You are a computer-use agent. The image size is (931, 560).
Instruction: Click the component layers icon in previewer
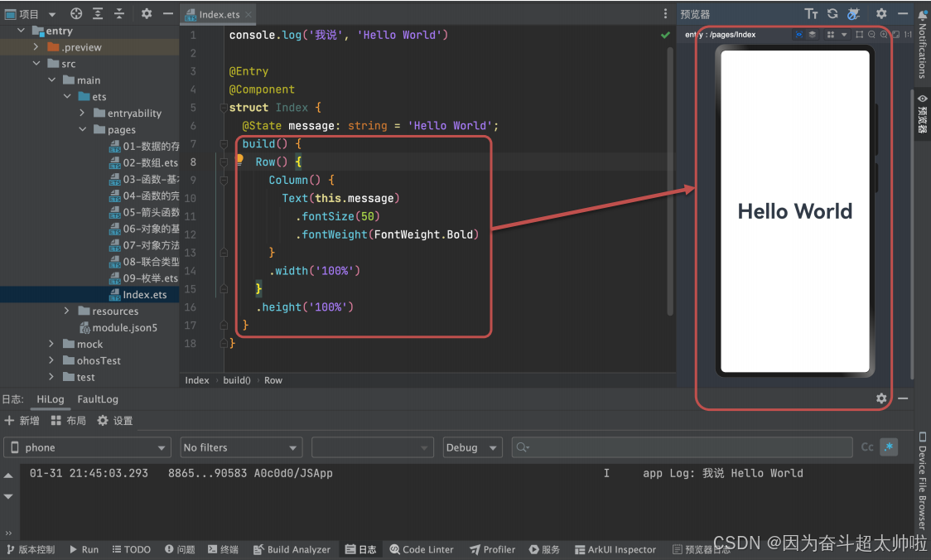pos(813,35)
